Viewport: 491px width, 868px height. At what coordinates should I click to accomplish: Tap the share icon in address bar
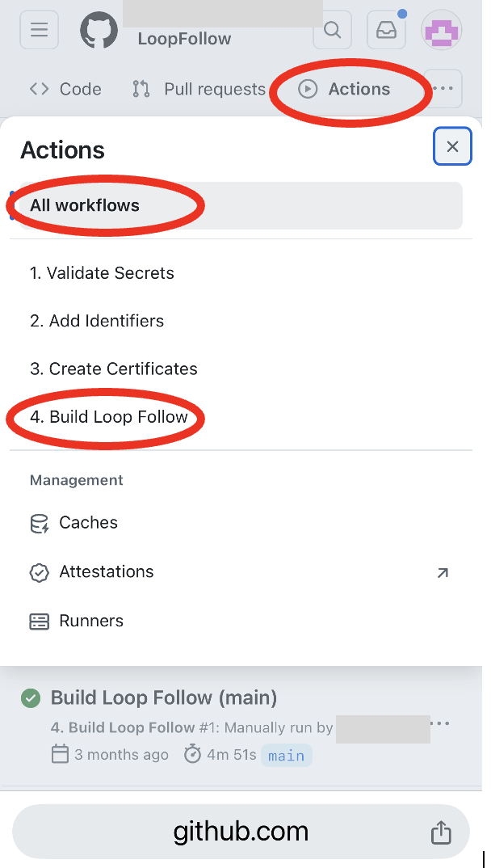(441, 832)
